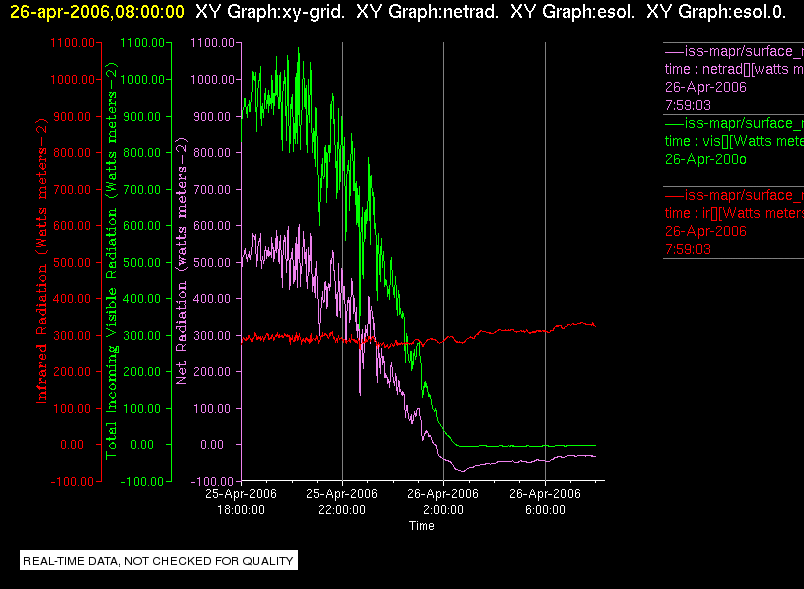Click the 'Infrared Radiation' red axis title

[41, 260]
